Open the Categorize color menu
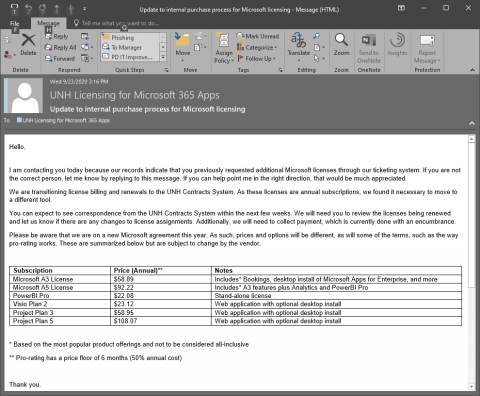This screenshot has width=480, height=396. click(x=257, y=47)
